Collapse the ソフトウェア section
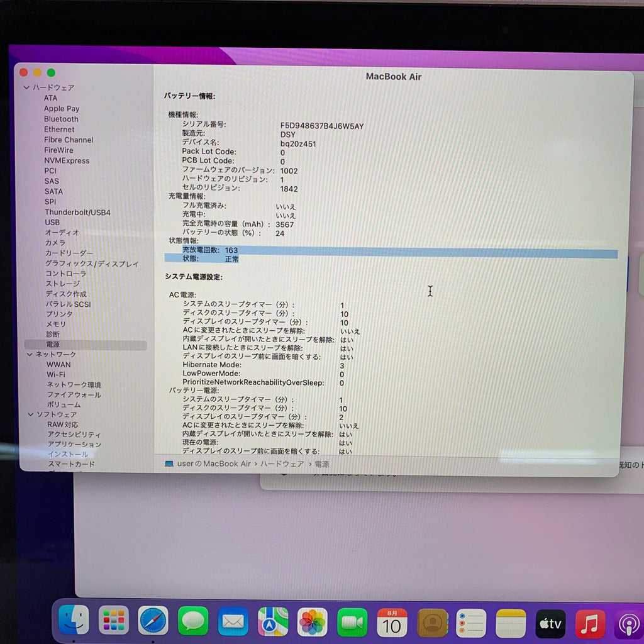Screen dimensions: 644x644 (30, 414)
